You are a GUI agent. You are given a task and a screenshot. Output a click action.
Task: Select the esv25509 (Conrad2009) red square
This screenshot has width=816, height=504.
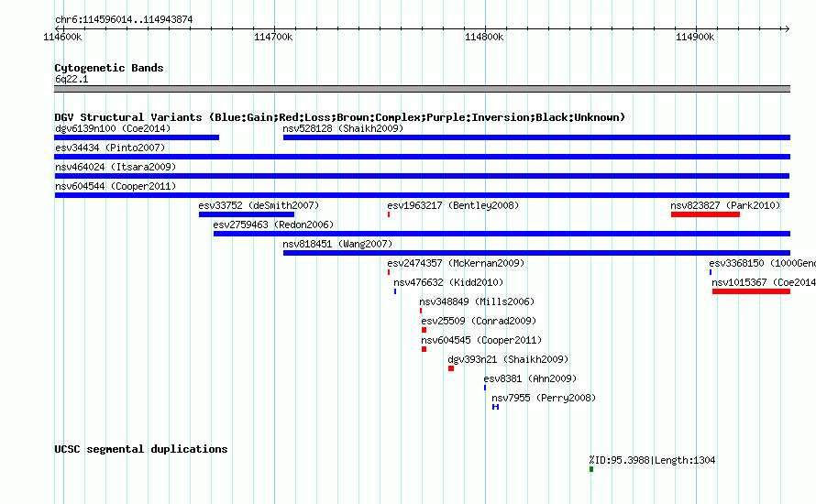425,330
